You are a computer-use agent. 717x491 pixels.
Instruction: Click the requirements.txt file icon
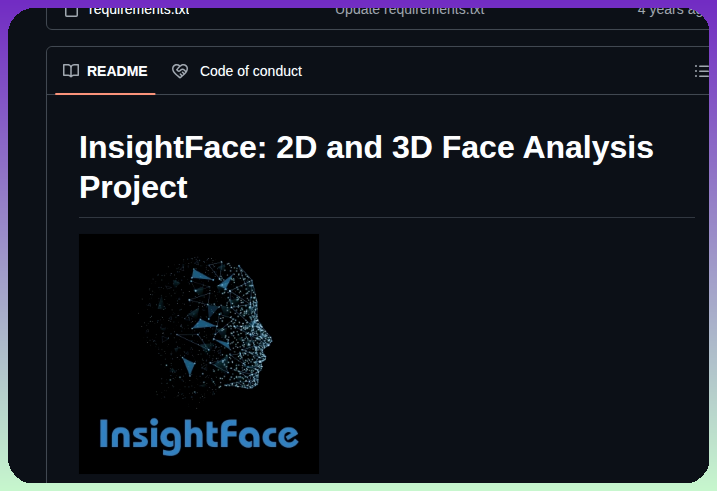[71, 11]
